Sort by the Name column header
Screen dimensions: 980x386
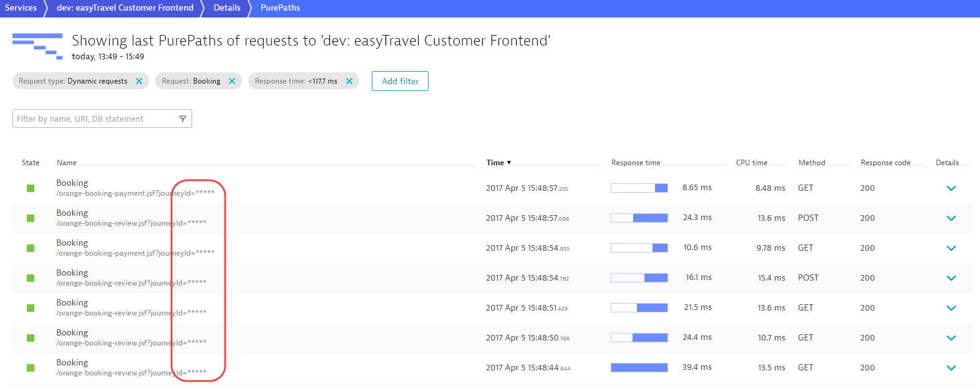pyautogui.click(x=67, y=163)
